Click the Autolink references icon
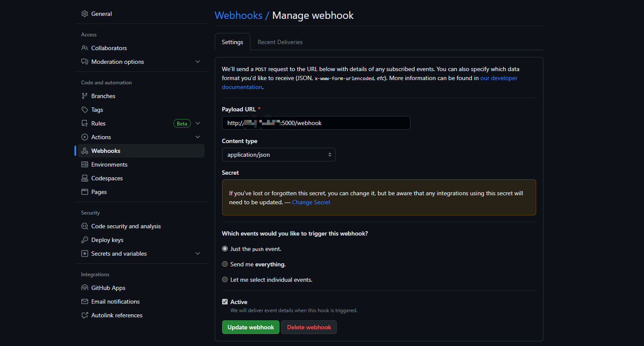Screen dimensions: 644x346 pyautogui.click(x=85, y=315)
